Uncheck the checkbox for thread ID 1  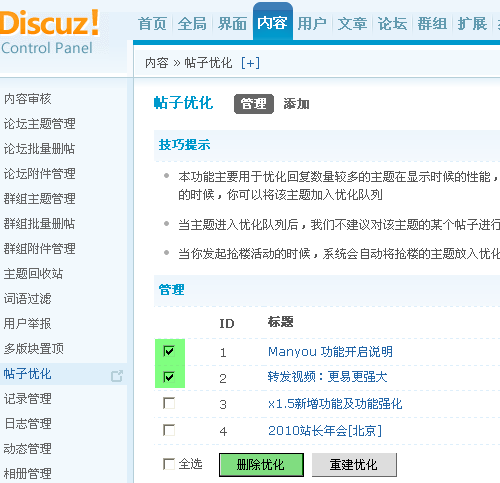click(x=169, y=351)
